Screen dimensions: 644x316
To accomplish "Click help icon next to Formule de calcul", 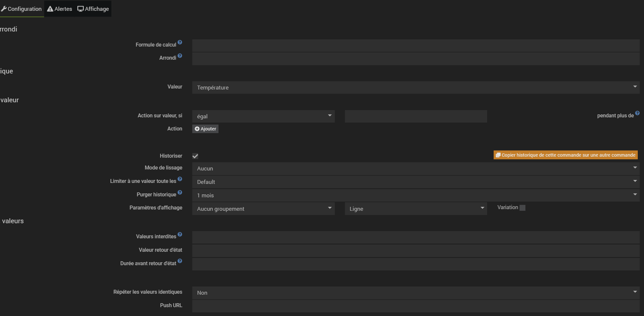I will pyautogui.click(x=180, y=43).
